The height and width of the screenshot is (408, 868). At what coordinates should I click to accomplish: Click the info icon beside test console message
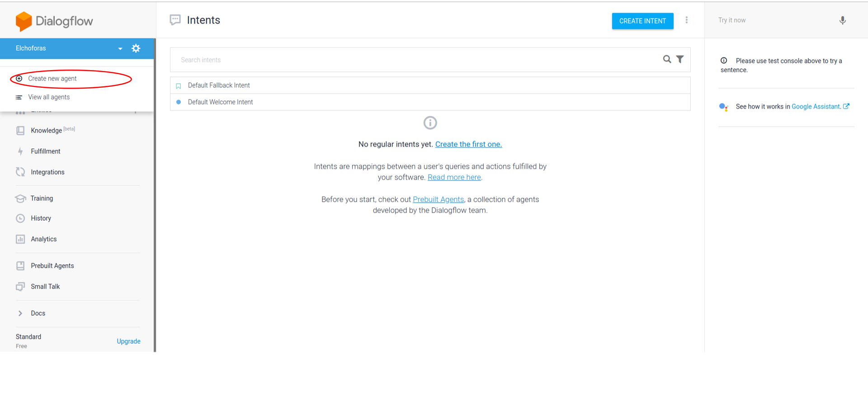point(724,61)
